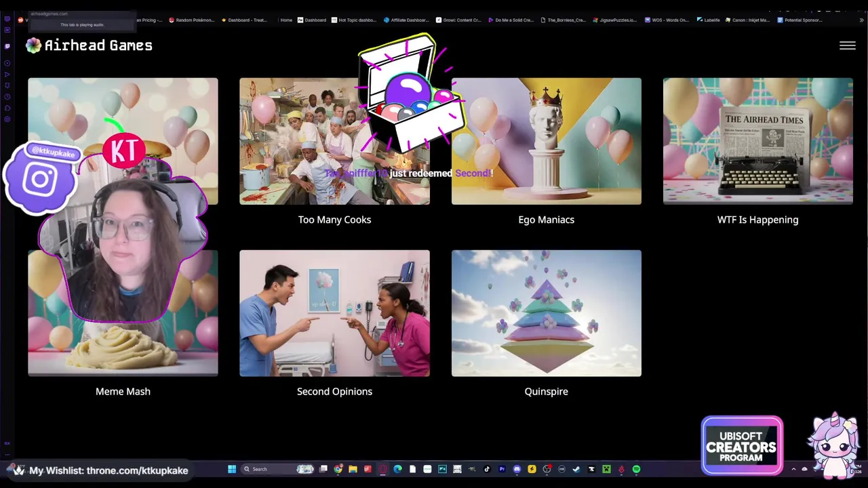Open the Dashboard - Treat bookmark
The image size is (868, 488).
pyautogui.click(x=244, y=20)
